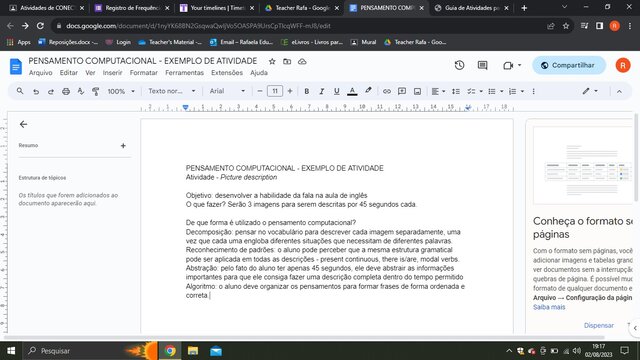The width and height of the screenshot is (640, 360).
Task: Show more toolbar options
Action: (x=533, y=91)
